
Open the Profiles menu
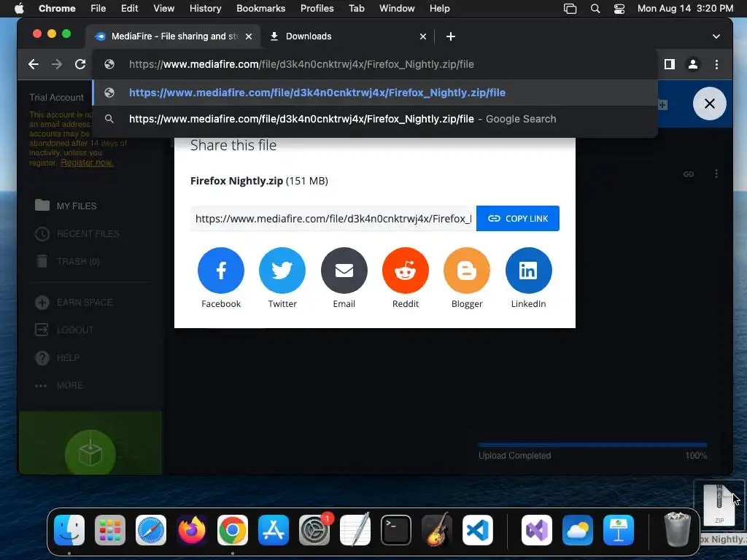coord(317,8)
